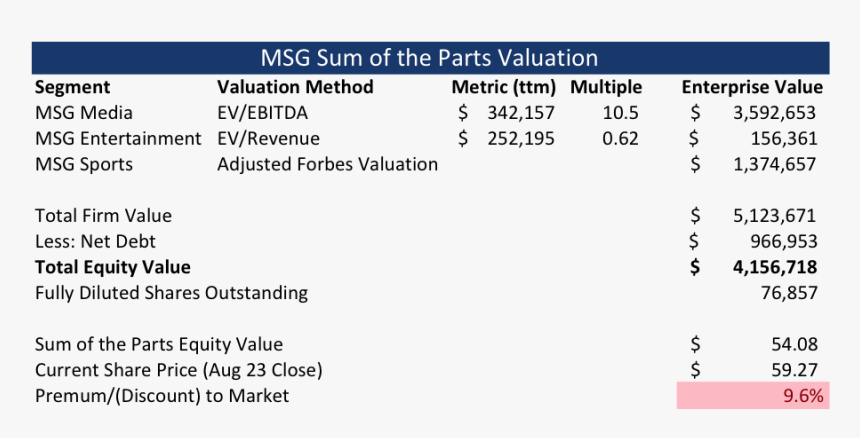Viewport: 860px width, 438px height.
Task: Click the Metric (ttm) column header
Action: coord(503,87)
